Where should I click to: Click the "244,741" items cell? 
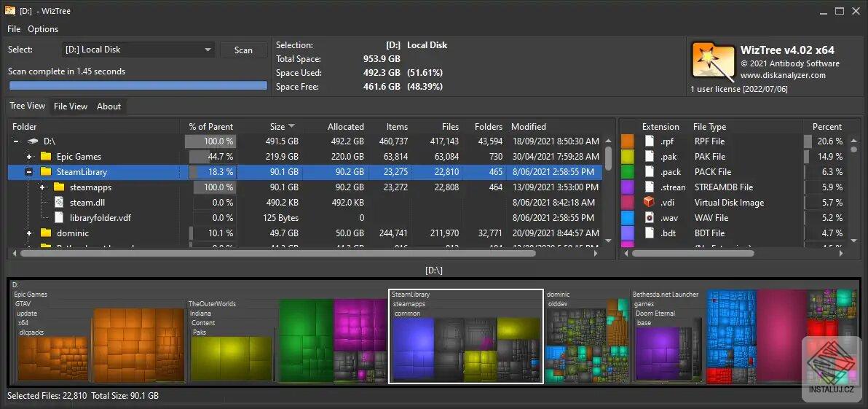point(394,233)
